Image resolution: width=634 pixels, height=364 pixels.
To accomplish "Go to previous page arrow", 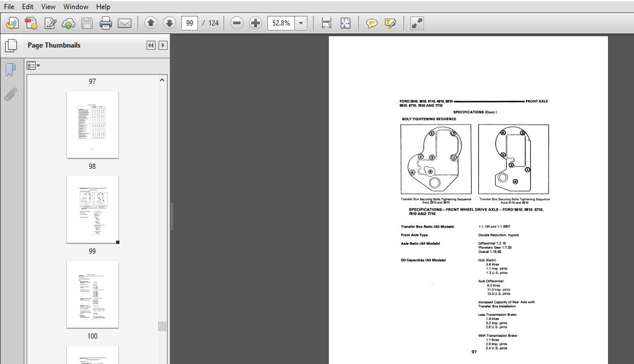I will pos(151,23).
